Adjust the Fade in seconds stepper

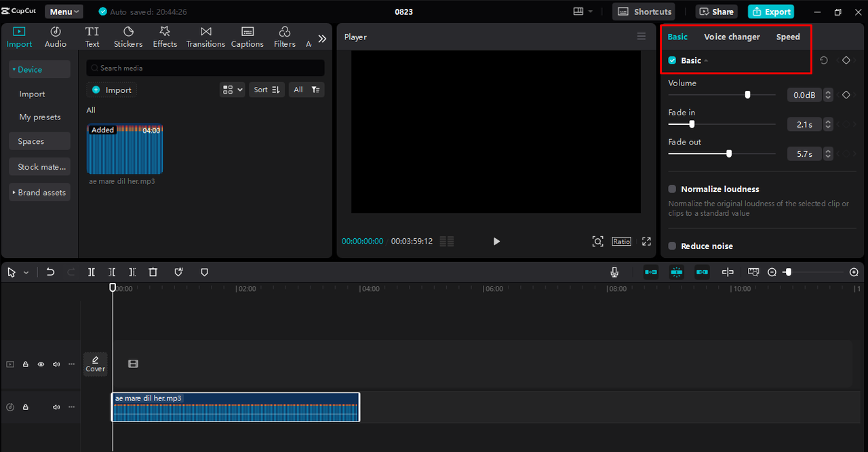coord(828,125)
